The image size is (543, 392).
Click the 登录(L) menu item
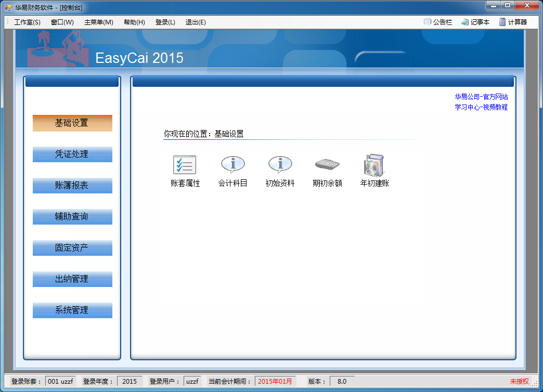[x=165, y=22]
